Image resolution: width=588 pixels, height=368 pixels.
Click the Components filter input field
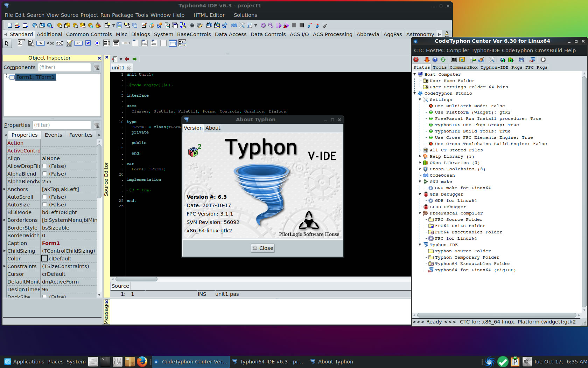[64, 67]
